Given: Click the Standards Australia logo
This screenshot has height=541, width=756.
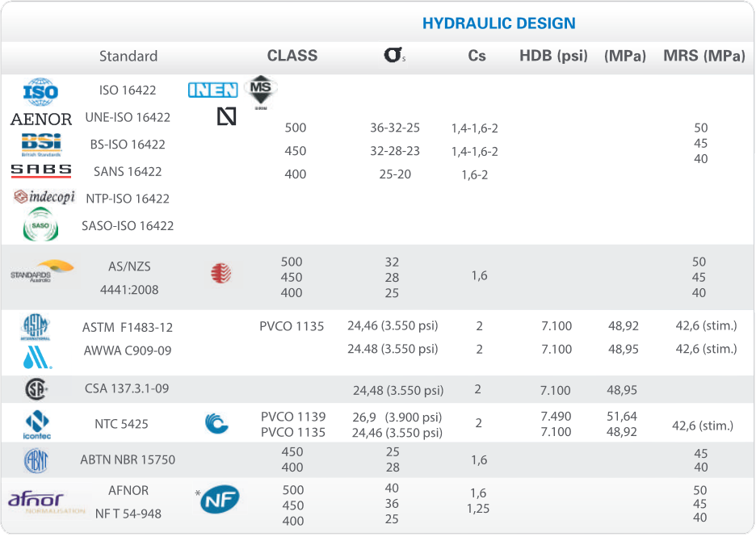Looking at the screenshot, I should 42,271.
